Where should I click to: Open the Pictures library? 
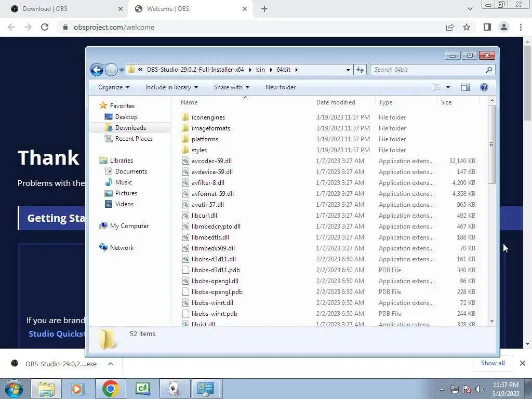click(126, 193)
